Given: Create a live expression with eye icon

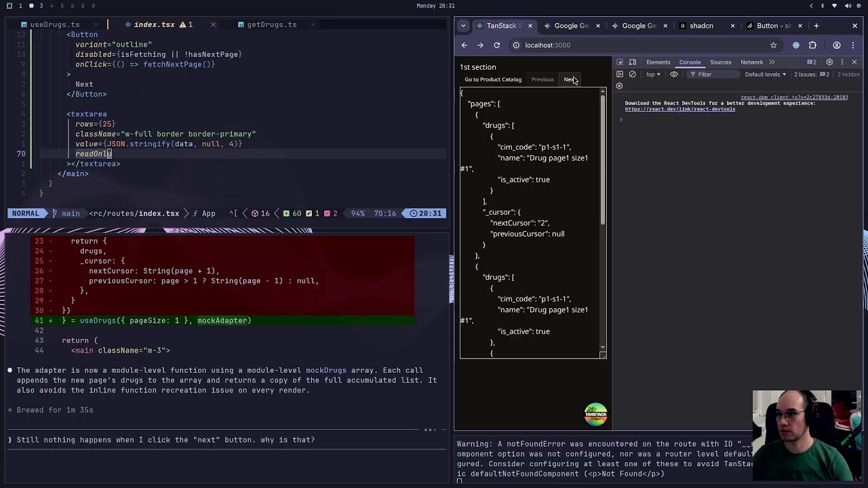Looking at the screenshot, I should [x=674, y=75].
